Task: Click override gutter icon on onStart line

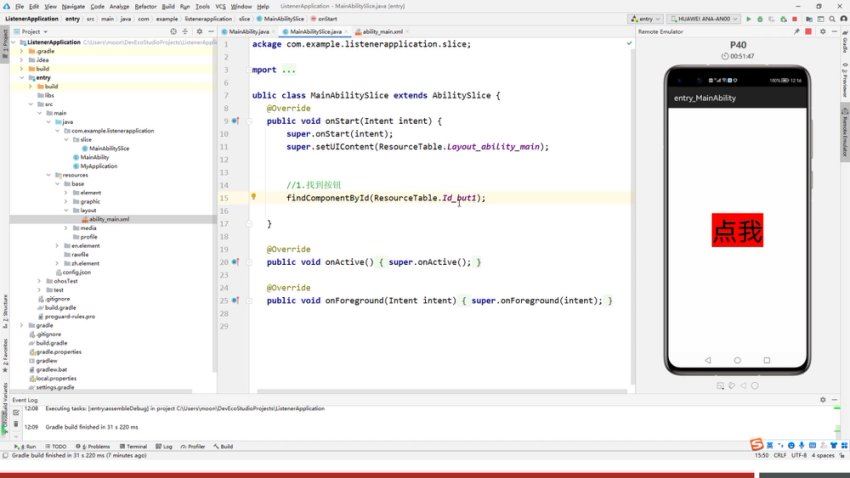Action: point(235,121)
